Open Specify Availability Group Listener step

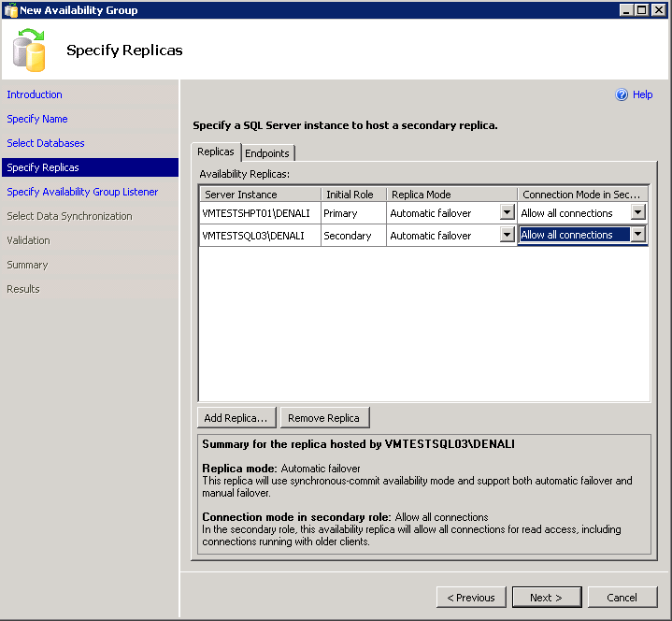pos(82,192)
